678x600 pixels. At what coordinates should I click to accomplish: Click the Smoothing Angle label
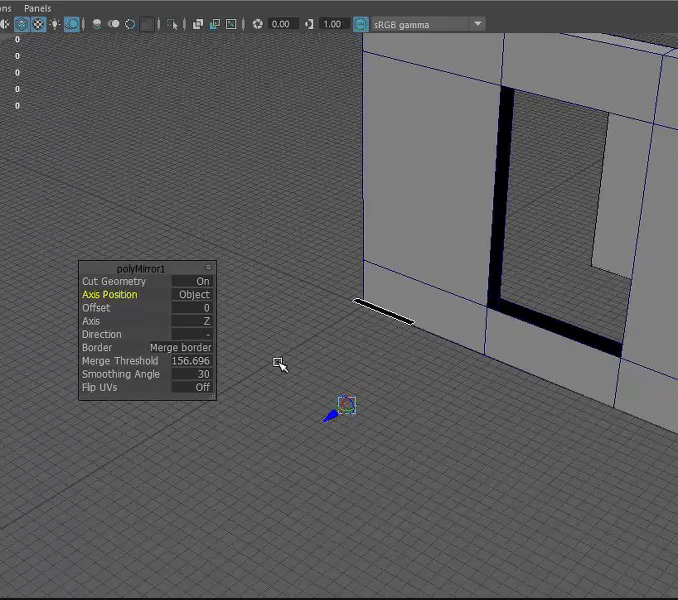pyautogui.click(x=121, y=374)
